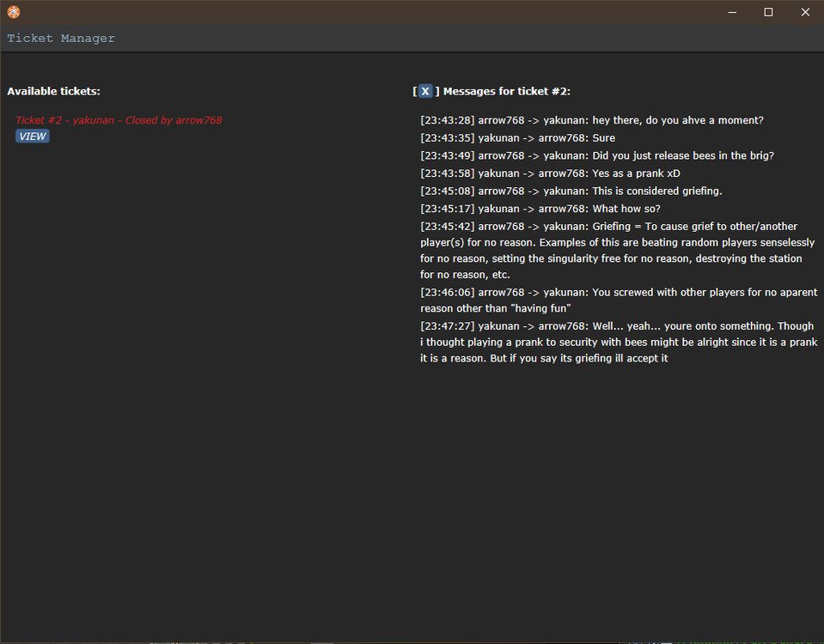The image size is (824, 644).
Task: Click yakunan's final message at 23:47:27
Action: [617, 342]
